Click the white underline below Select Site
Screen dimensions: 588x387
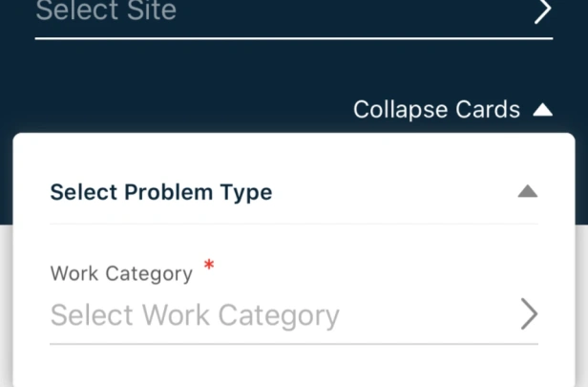point(294,38)
